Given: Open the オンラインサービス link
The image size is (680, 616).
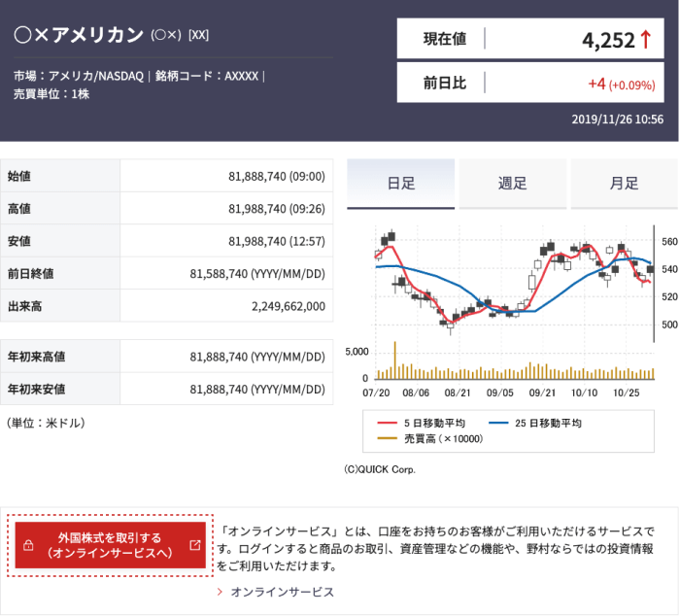Looking at the screenshot, I should point(282,591).
